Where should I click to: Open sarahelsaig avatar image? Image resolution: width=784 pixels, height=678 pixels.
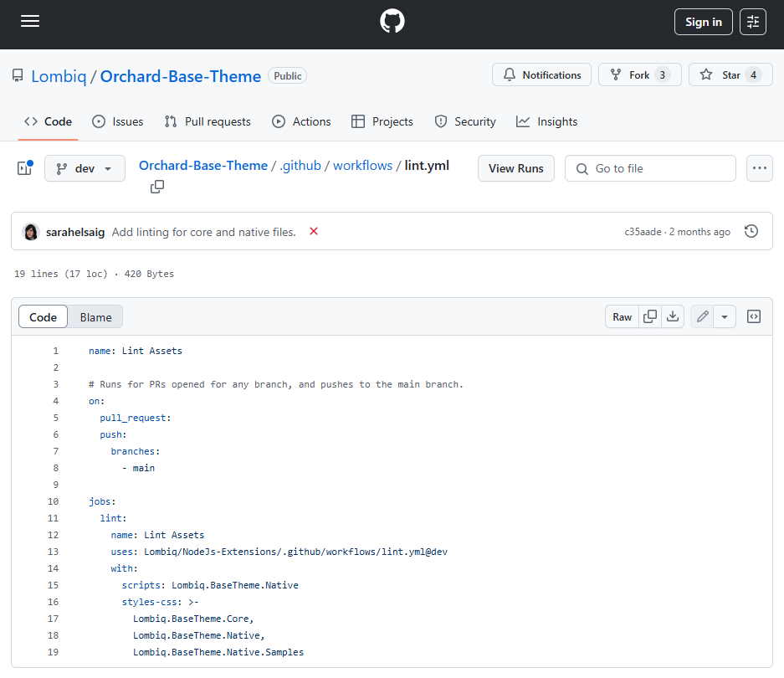tap(31, 232)
